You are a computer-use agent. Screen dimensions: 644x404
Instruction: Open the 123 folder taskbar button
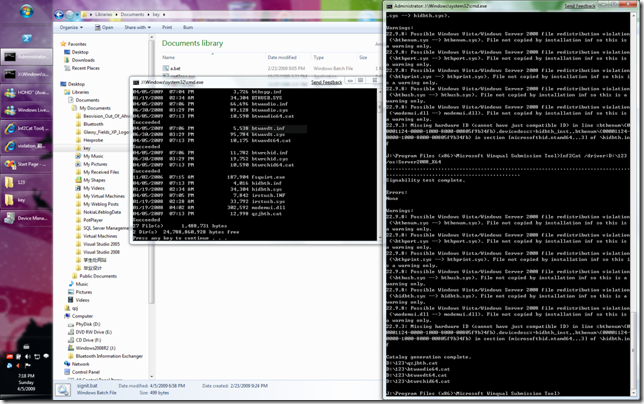click(x=26, y=182)
